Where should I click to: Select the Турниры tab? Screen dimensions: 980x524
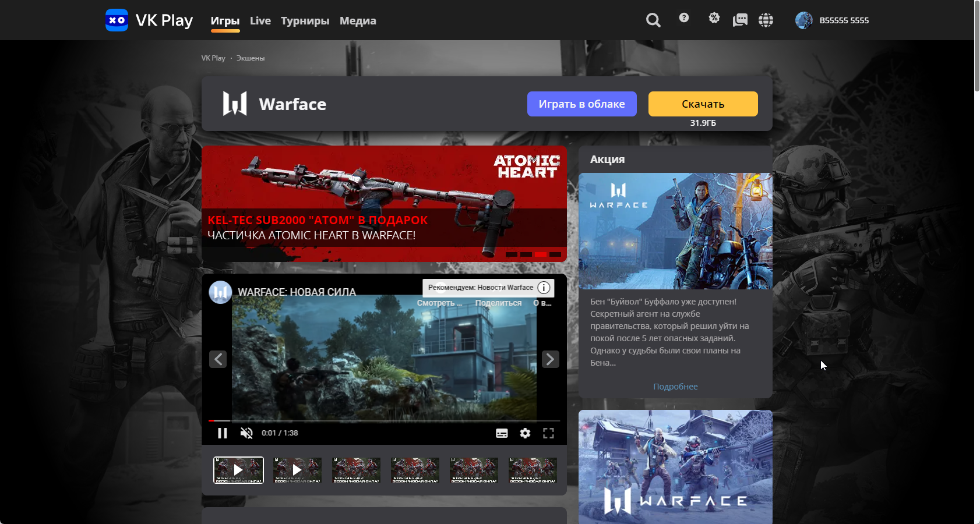(x=305, y=21)
